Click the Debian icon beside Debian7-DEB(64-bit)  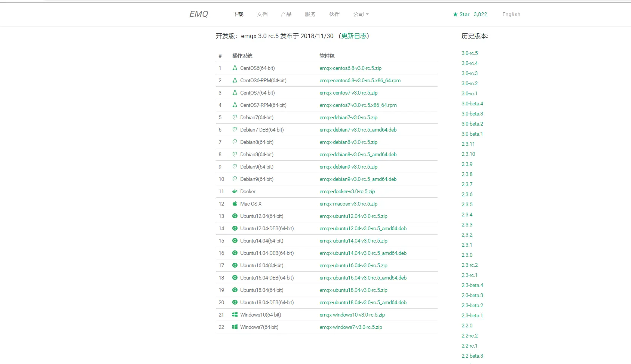(235, 130)
